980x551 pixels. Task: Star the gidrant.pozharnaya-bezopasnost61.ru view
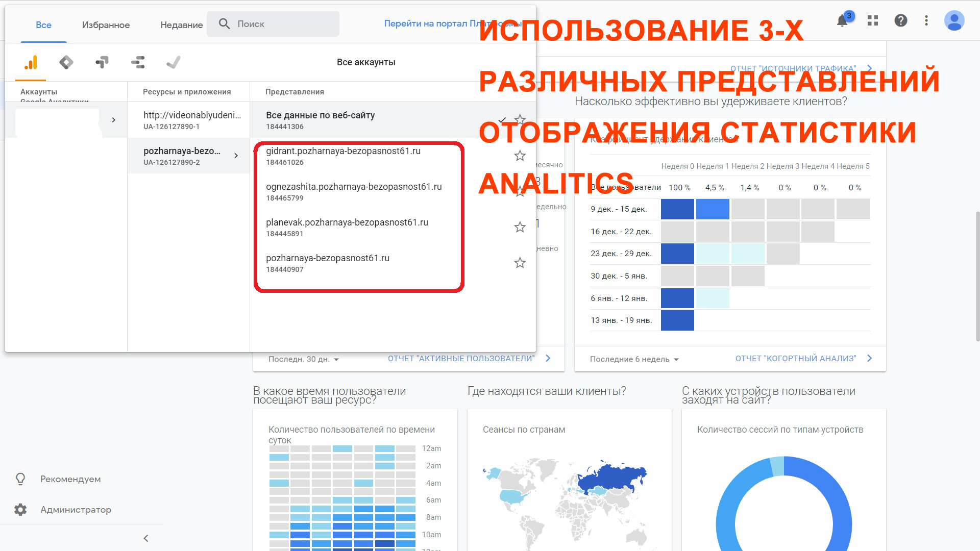click(x=520, y=156)
